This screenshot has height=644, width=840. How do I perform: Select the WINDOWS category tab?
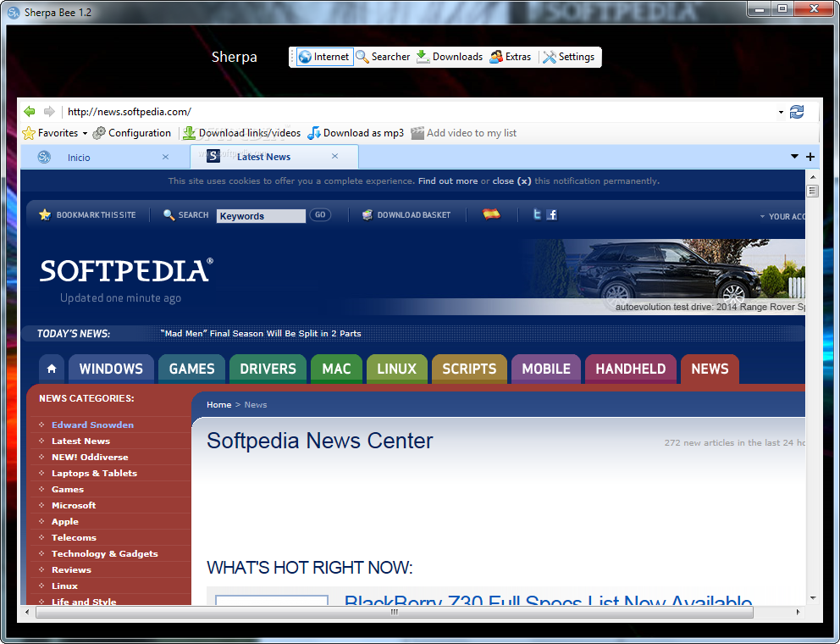click(x=111, y=369)
